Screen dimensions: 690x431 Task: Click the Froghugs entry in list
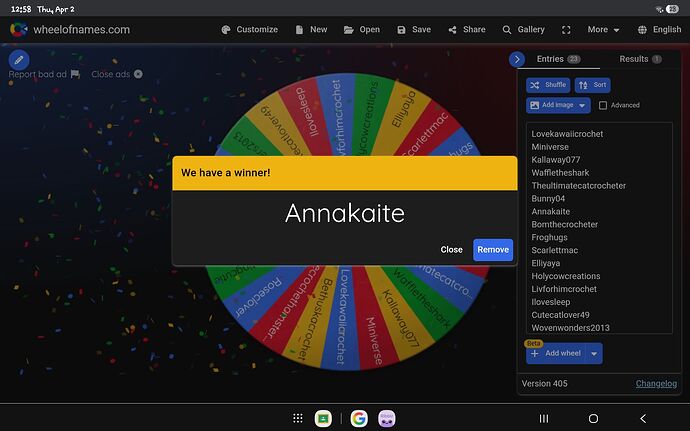tap(553, 237)
